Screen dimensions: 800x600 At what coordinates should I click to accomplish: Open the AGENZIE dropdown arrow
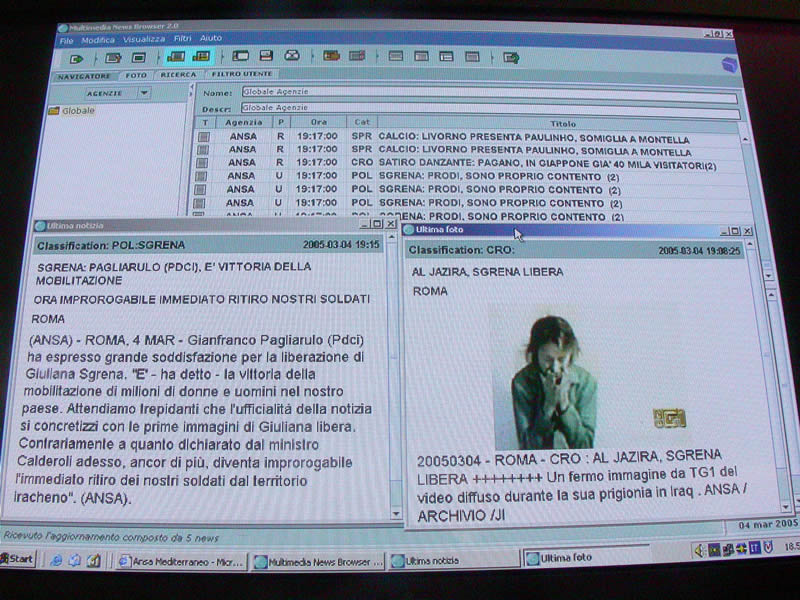click(144, 93)
